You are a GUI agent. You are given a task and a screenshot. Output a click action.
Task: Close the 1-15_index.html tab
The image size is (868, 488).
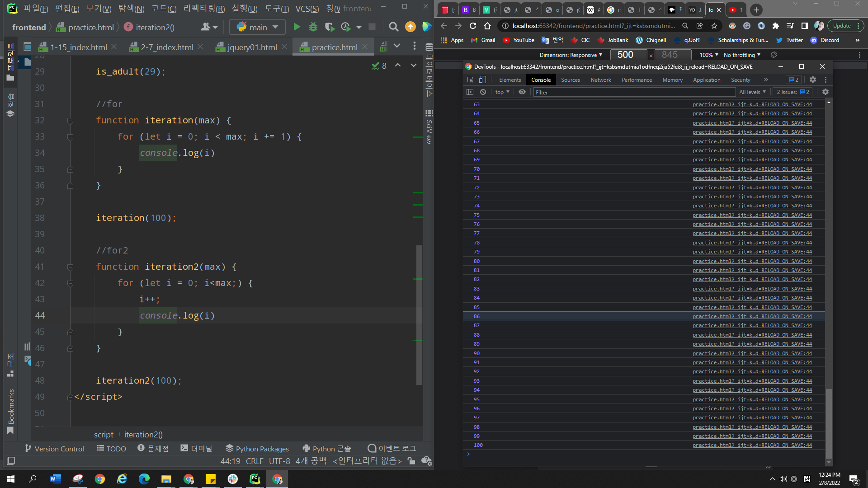(x=114, y=47)
